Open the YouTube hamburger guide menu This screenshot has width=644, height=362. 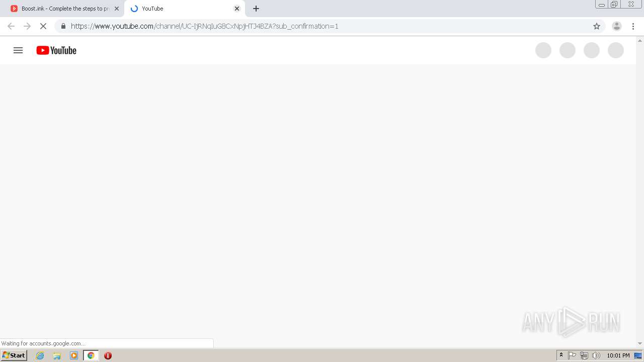click(18, 50)
